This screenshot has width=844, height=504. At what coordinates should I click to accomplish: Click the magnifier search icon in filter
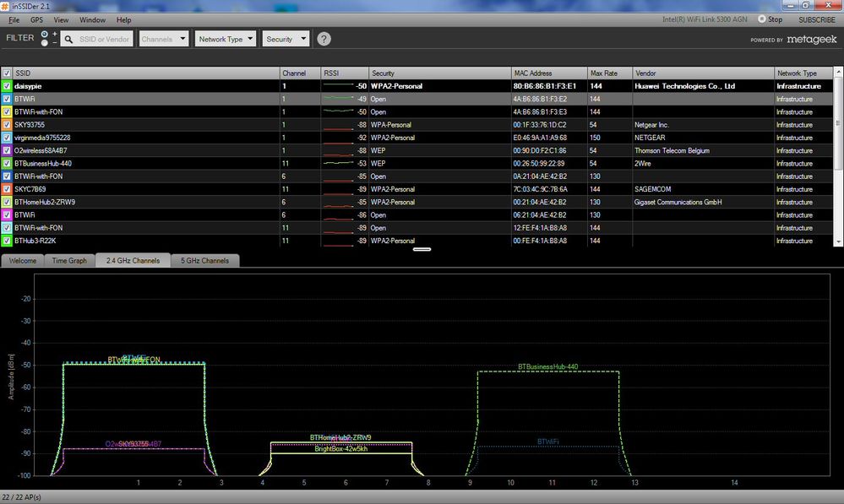(68, 40)
